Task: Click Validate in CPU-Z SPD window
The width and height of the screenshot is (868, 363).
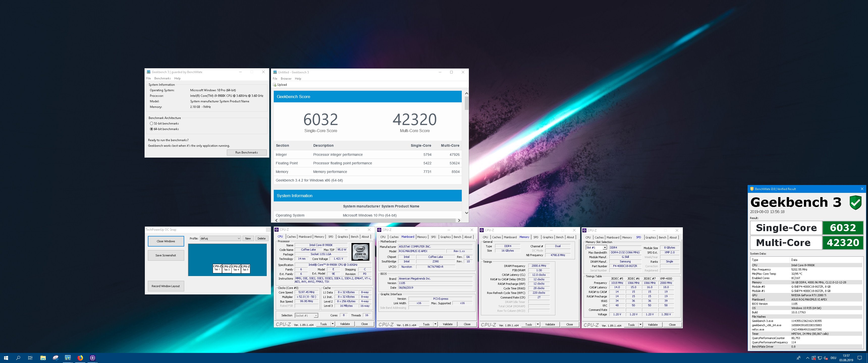Action: tap(653, 325)
